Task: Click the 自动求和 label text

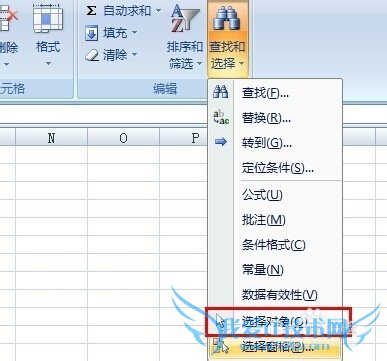Action: (127, 11)
